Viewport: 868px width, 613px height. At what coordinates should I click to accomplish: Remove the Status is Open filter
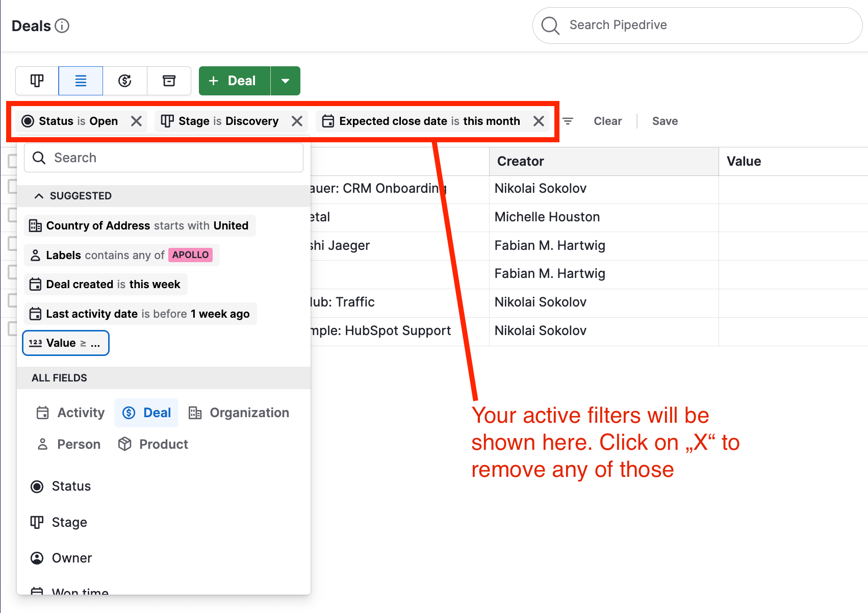point(136,121)
